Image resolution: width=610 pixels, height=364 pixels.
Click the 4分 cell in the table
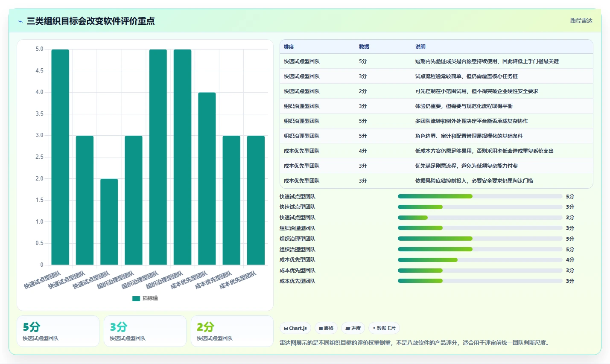click(363, 151)
